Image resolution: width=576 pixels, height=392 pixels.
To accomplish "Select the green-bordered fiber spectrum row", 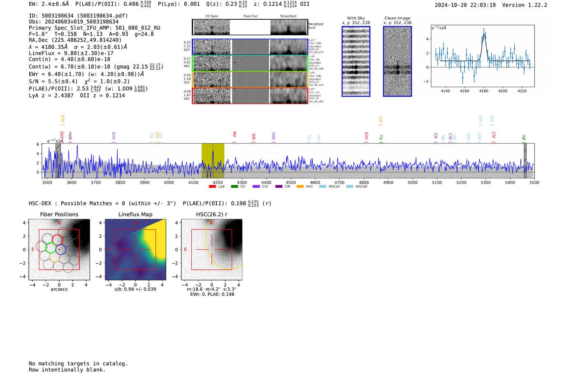I will click(x=250, y=63).
